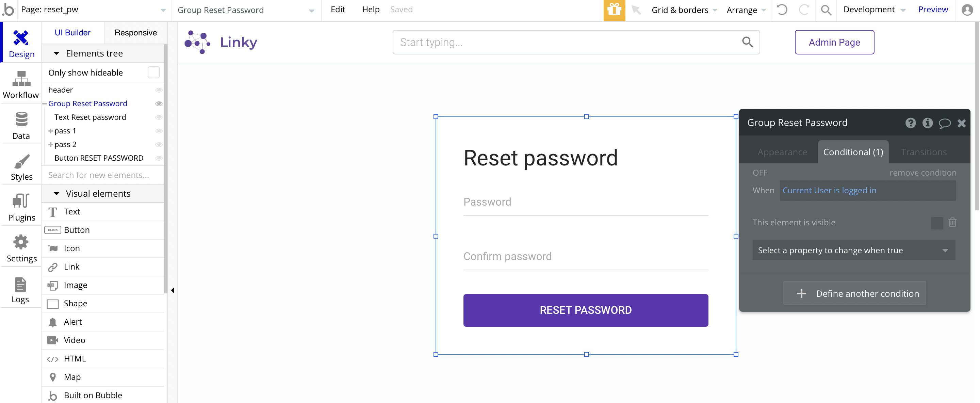Open the Plugins section icon
The height and width of the screenshot is (403, 980).
21,201
